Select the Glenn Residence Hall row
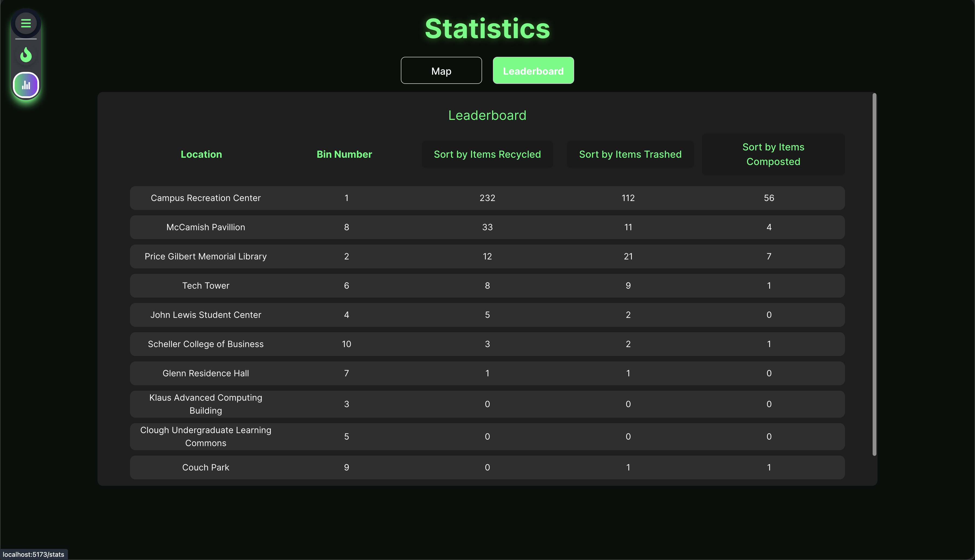The height and width of the screenshot is (560, 975). pyautogui.click(x=206, y=373)
